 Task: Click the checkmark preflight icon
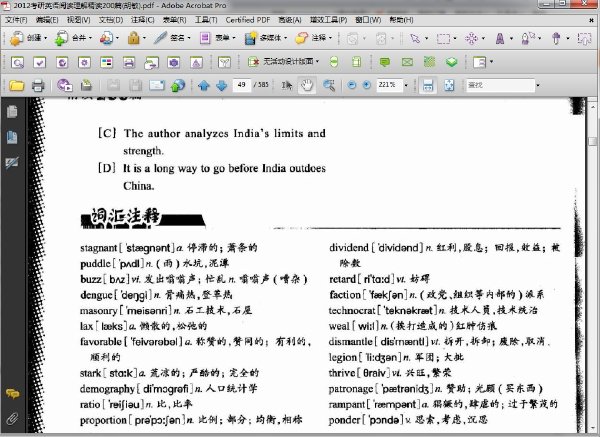(x=39, y=62)
